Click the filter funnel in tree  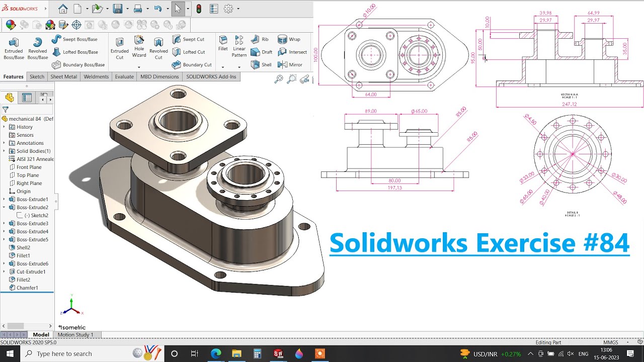pyautogui.click(x=6, y=110)
